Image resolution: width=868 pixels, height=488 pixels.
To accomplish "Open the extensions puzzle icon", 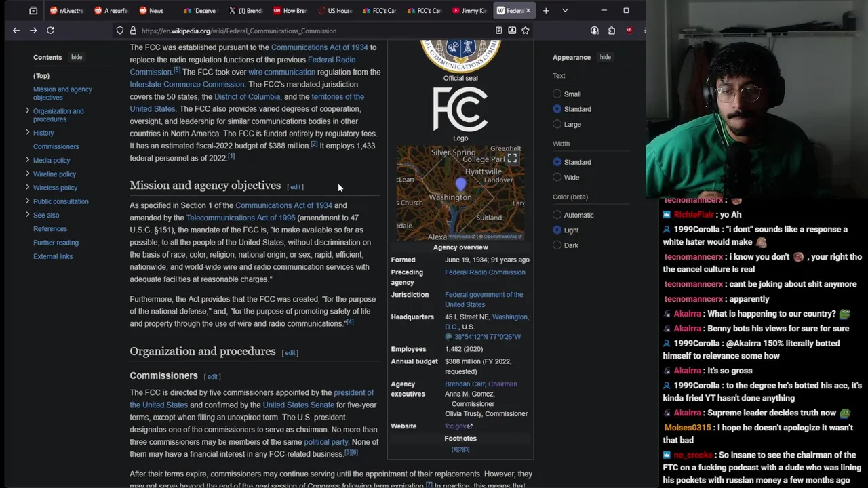I will point(612,30).
